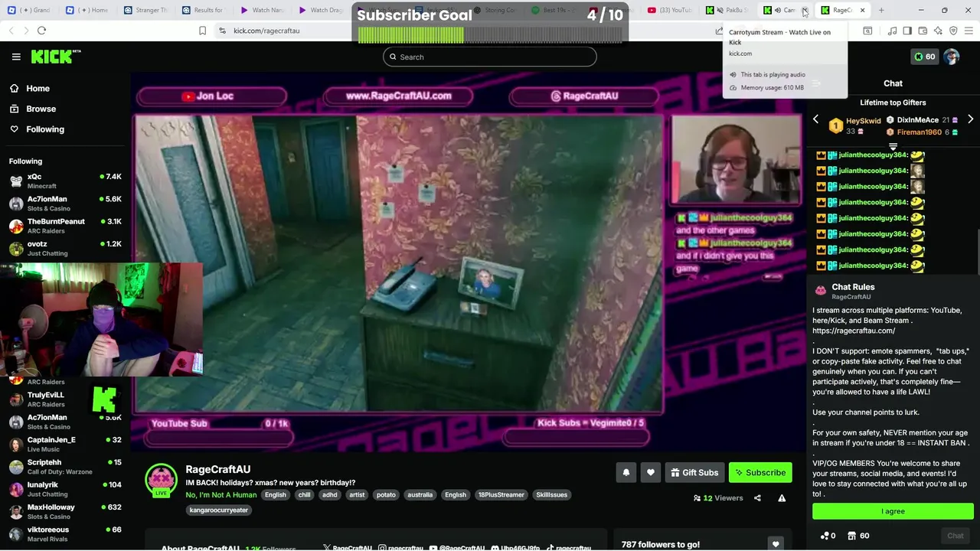The height and width of the screenshot is (551, 980).
Task: Open viktoreeous channel in sidebar
Action: [x=65, y=533]
